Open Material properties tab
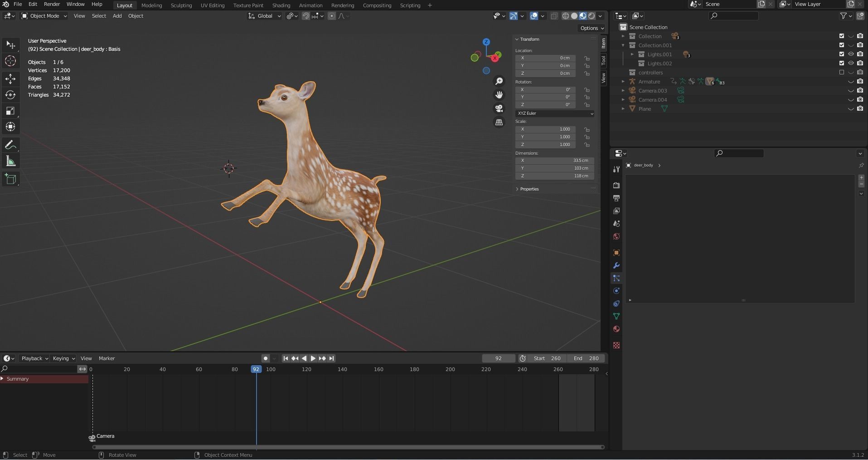868x460 pixels. pyautogui.click(x=616, y=329)
